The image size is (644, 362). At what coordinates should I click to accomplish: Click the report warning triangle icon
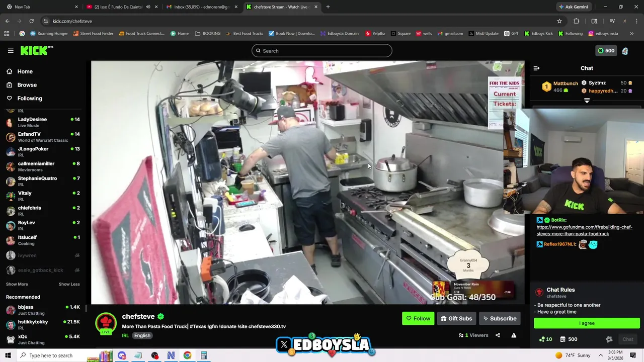[x=514, y=335]
